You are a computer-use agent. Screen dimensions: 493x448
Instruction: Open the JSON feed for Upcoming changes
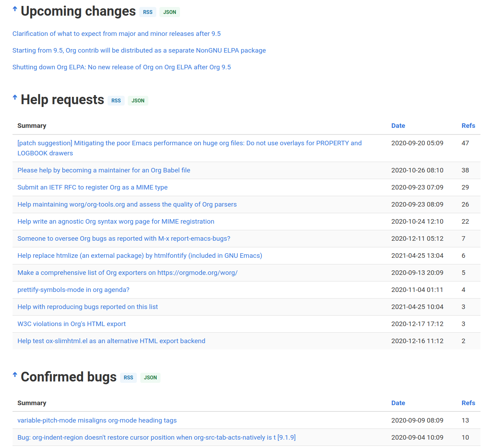170,12
